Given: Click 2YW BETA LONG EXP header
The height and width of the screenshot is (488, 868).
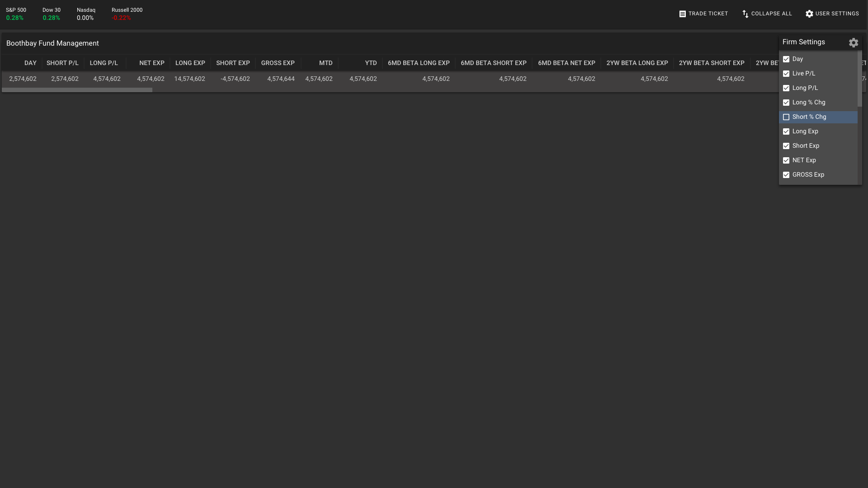Looking at the screenshot, I should [x=637, y=63].
